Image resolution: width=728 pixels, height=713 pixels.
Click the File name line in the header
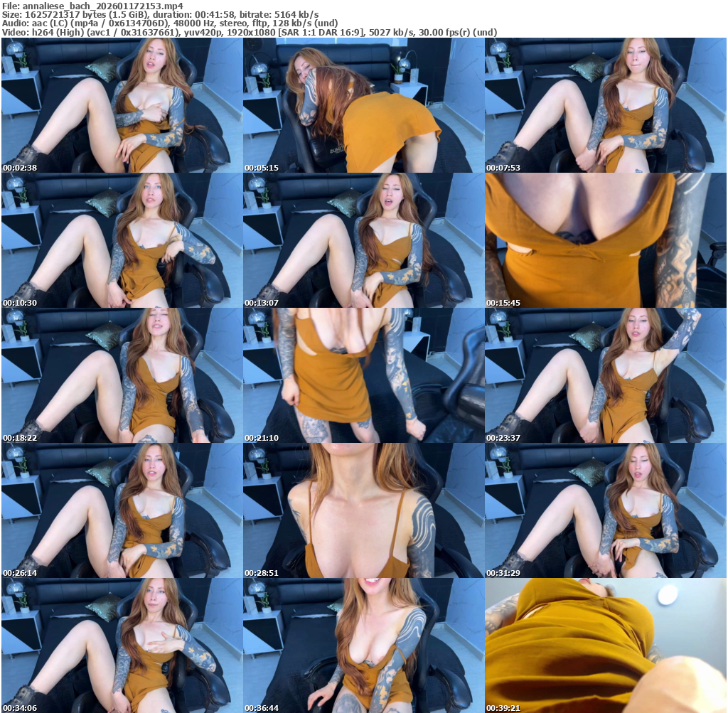pyautogui.click(x=92, y=5)
